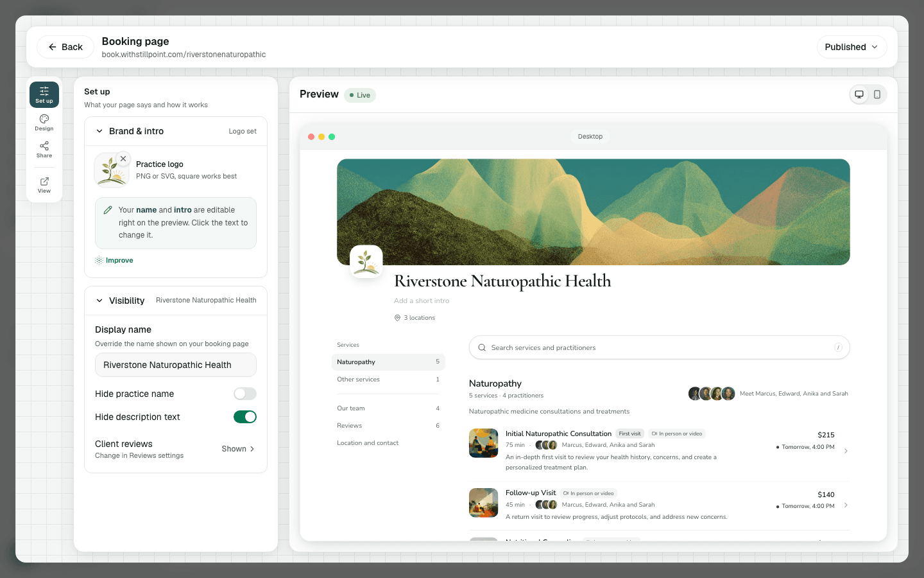Image resolution: width=924 pixels, height=578 pixels.
Task: Open Client reviews Shown setting
Action: (238, 449)
